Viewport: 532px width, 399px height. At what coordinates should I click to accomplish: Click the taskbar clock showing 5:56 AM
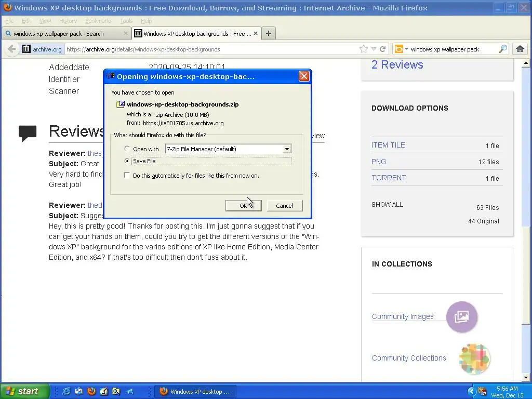pyautogui.click(x=507, y=389)
